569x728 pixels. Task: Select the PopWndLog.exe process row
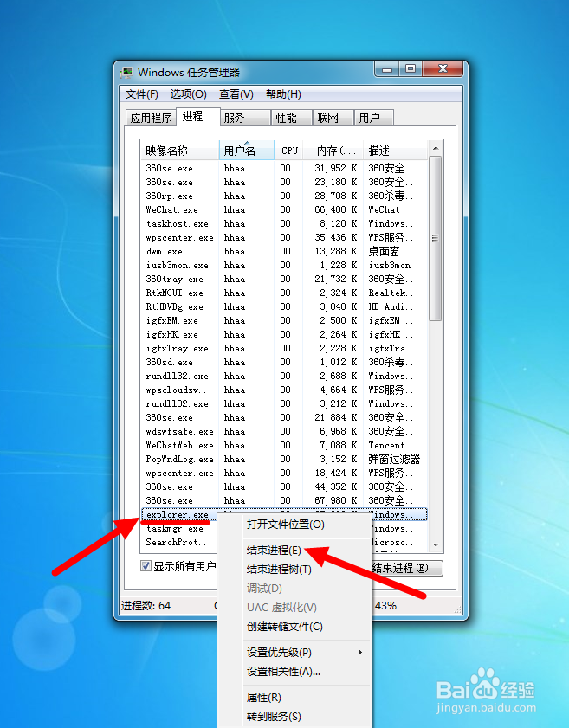click(284, 459)
